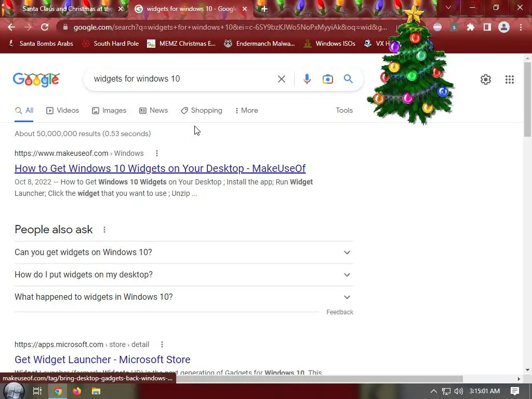Open the Chrome extensions puzzle icon

pyautogui.click(x=471, y=27)
